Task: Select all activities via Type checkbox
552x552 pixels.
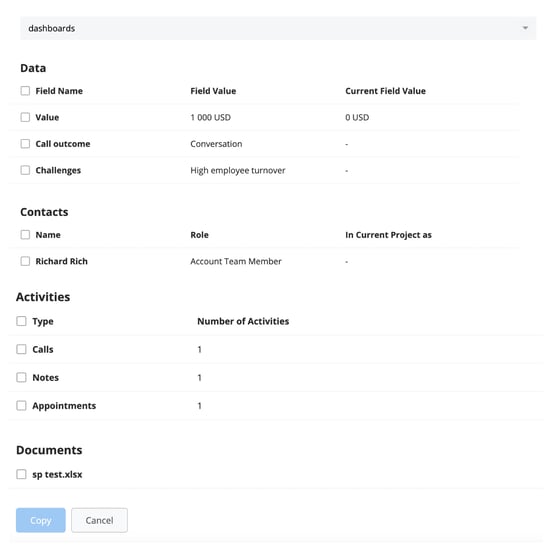Action: (x=21, y=321)
